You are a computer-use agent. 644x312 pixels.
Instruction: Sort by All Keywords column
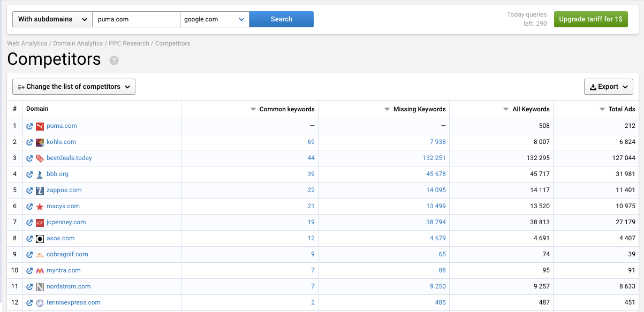(x=526, y=109)
